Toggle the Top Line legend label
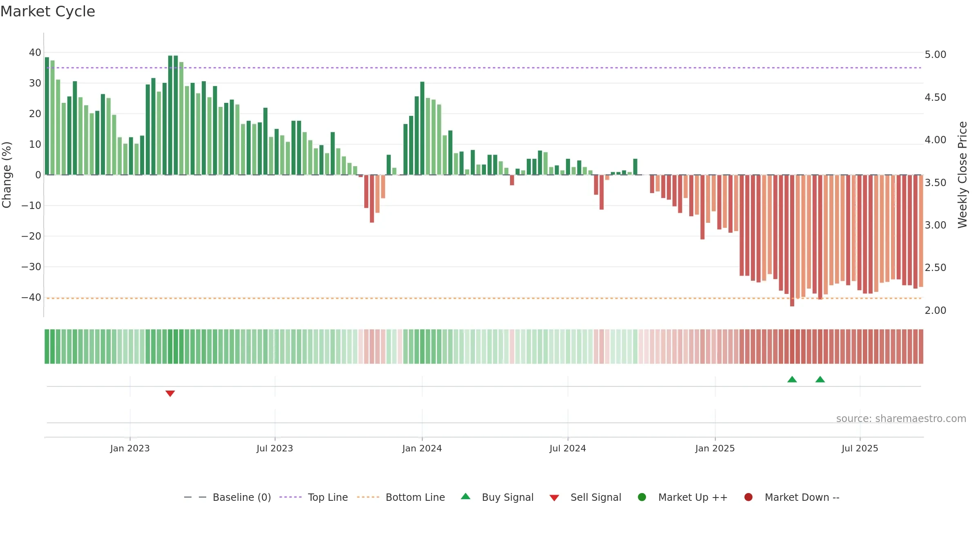This screenshot has height=551, width=980. tap(328, 498)
